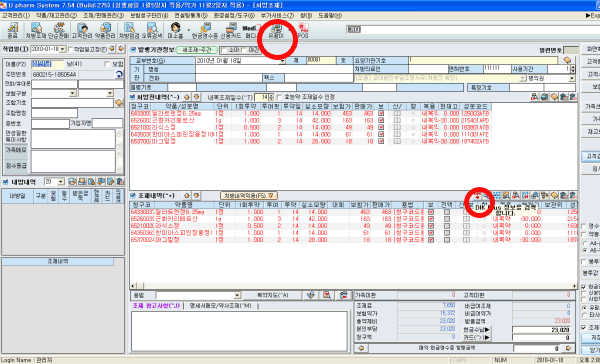
Task: Check the 조제일수 연장 checkbox
Action: click(279, 97)
